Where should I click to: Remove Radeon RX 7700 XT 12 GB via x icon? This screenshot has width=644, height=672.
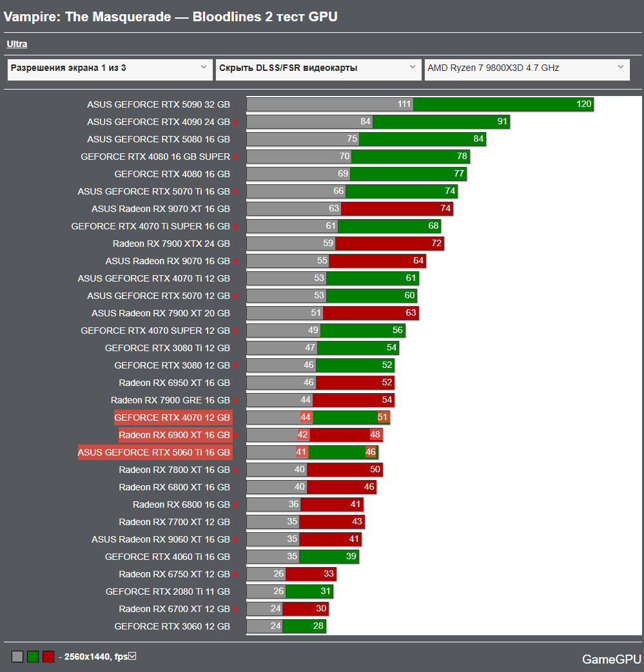236,523
